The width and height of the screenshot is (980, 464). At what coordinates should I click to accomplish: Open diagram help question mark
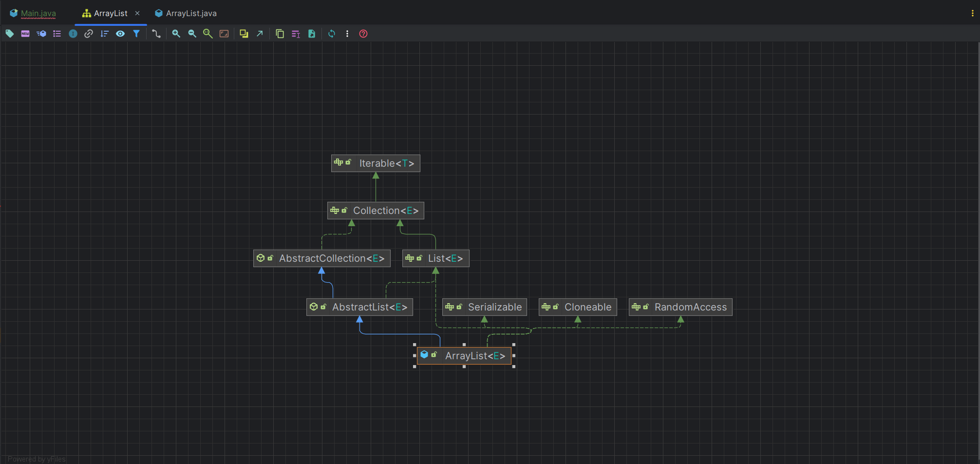(363, 34)
